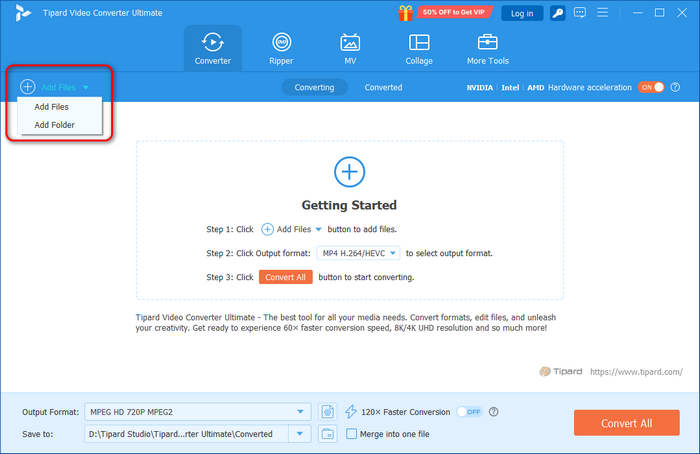Click the NVIDIA label
The height and width of the screenshot is (454, 700).
pyautogui.click(x=480, y=87)
